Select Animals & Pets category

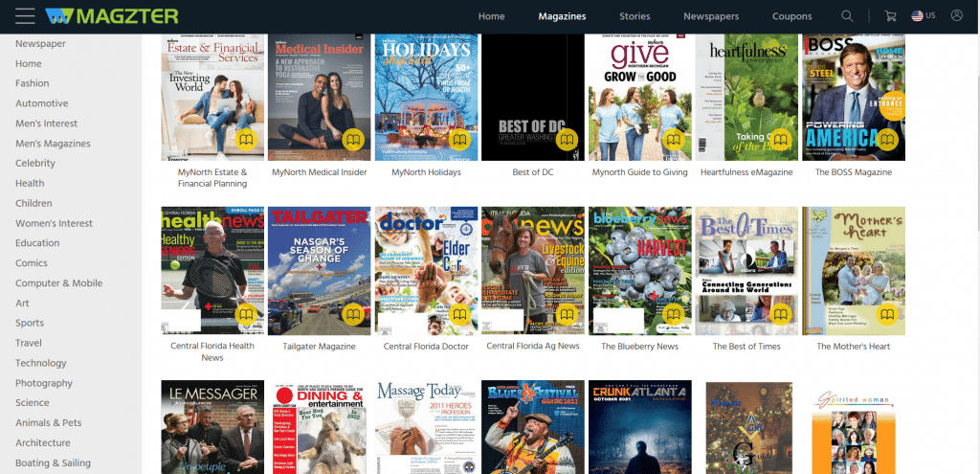pos(49,422)
